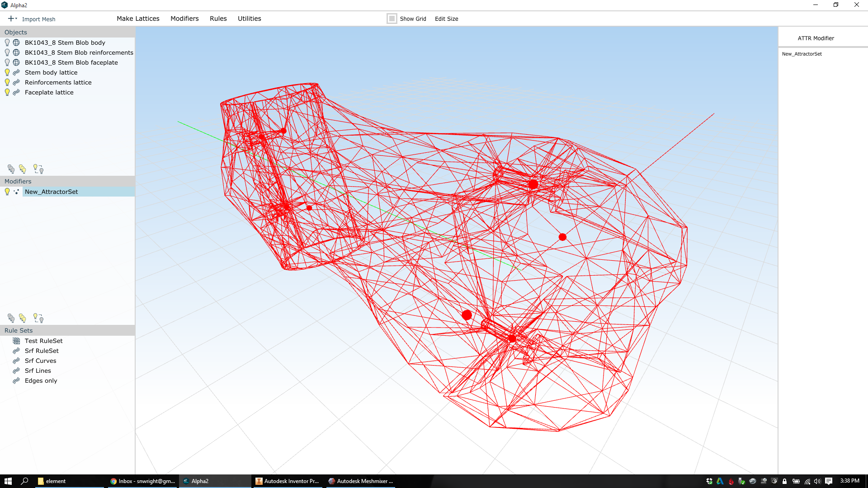Select the Make Lattices tool icon
The height and width of the screenshot is (488, 868).
138,19
